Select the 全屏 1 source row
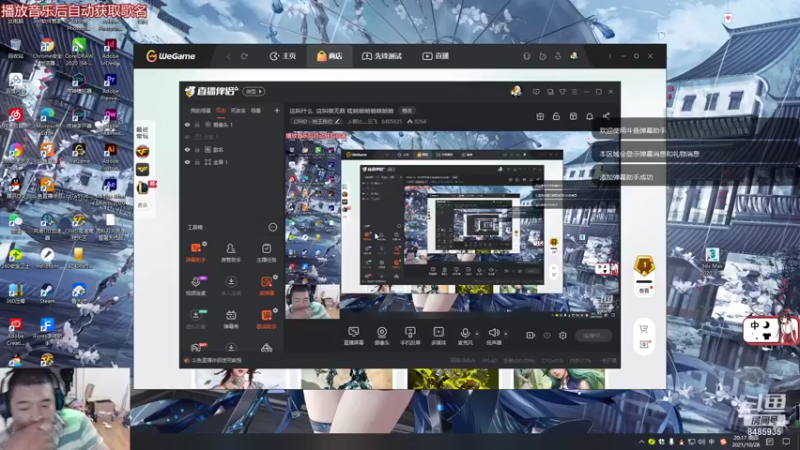 [x=233, y=162]
